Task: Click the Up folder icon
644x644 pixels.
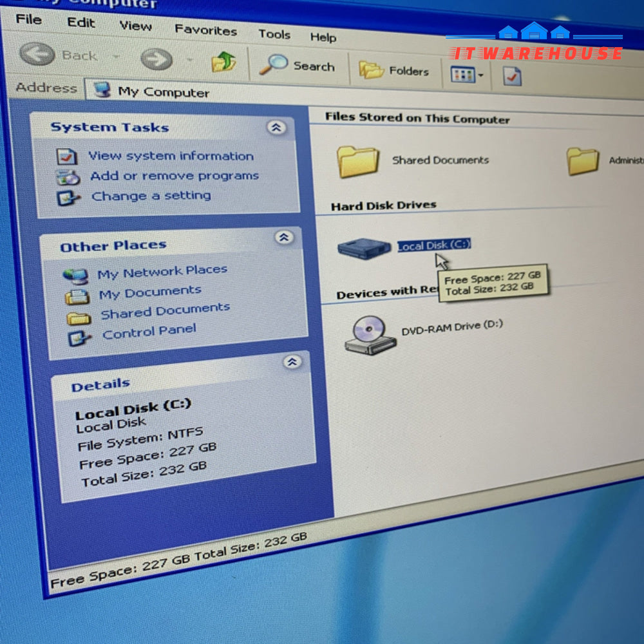Action: [223, 62]
